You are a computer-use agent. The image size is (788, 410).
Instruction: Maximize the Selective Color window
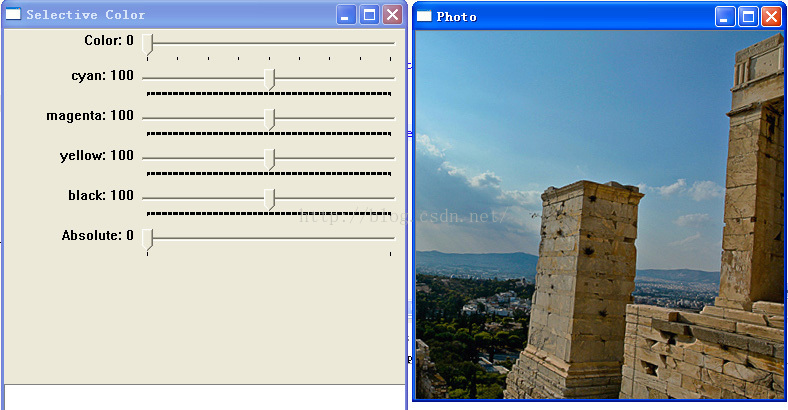(369, 15)
